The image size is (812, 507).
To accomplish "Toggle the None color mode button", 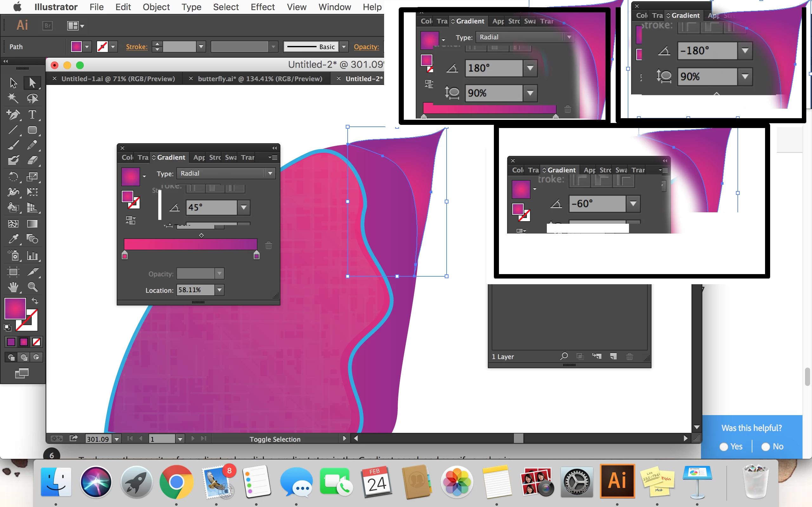I will 36,342.
